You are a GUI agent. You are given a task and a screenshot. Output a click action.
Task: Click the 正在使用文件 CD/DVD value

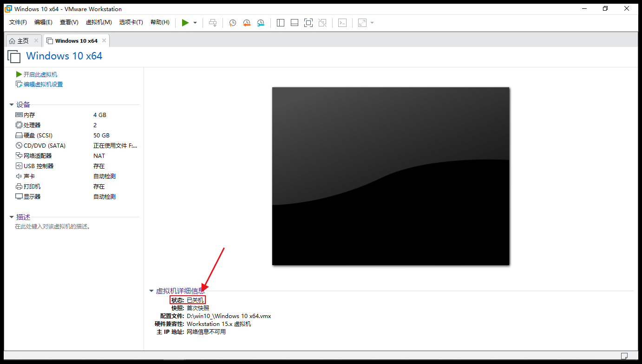coord(115,146)
